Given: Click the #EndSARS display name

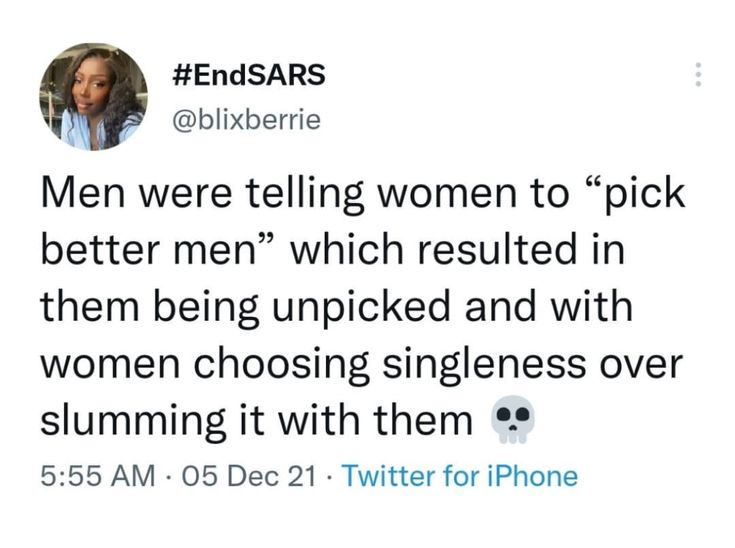Looking at the screenshot, I should [248, 75].
